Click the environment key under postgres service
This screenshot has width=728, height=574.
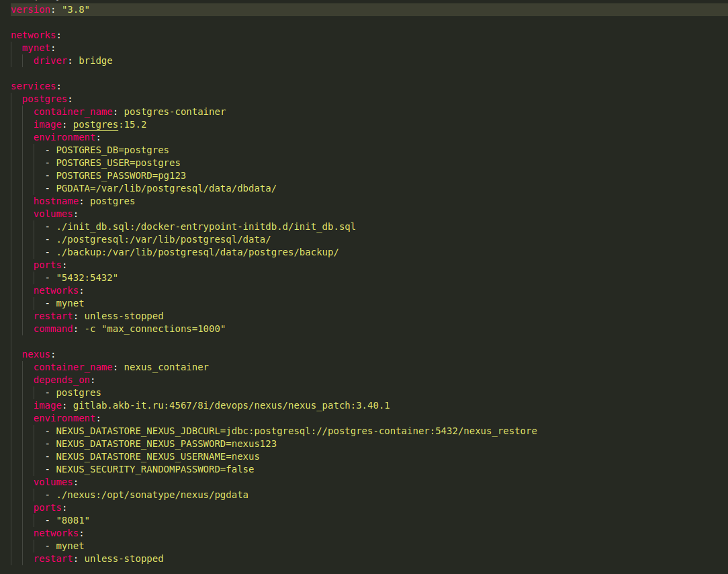tap(64, 138)
